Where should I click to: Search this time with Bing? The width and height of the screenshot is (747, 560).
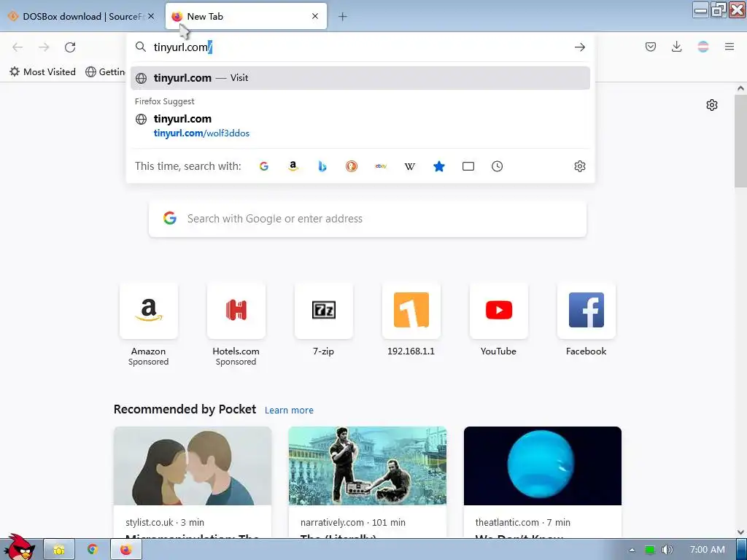click(x=322, y=166)
